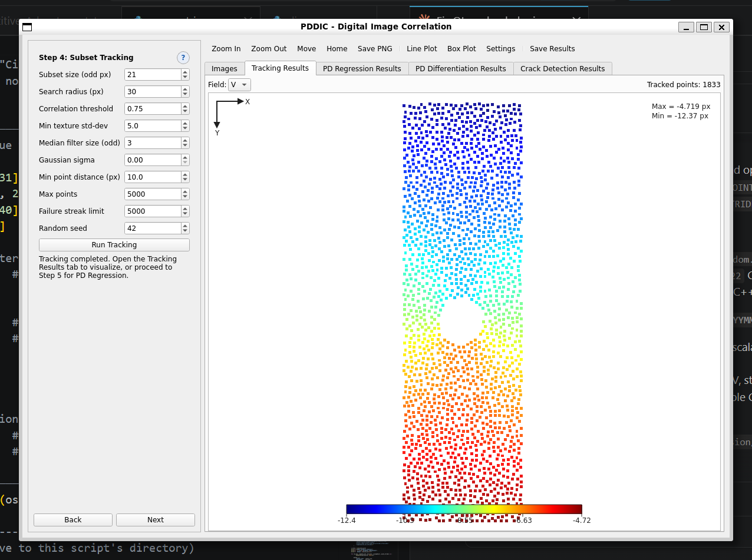Open Settings from the toolbar
752x560 pixels.
point(501,49)
